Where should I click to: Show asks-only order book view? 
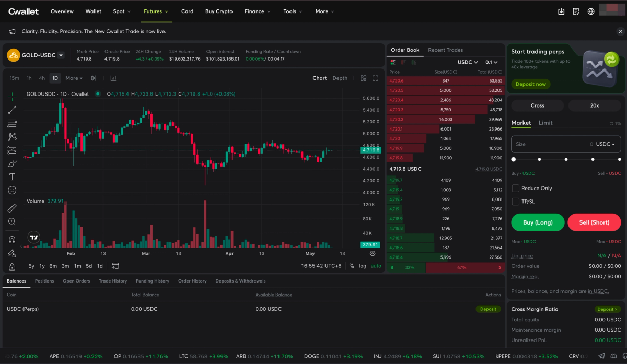click(403, 62)
